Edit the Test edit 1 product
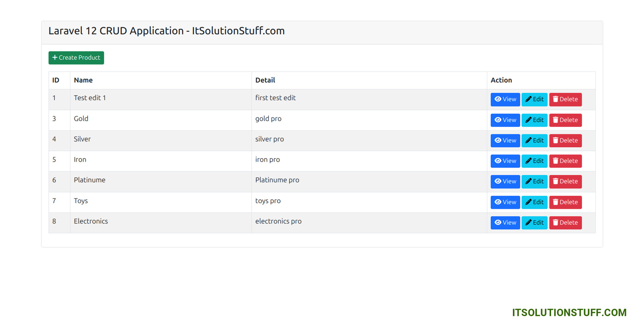This screenshot has width=644, height=323. click(x=535, y=99)
